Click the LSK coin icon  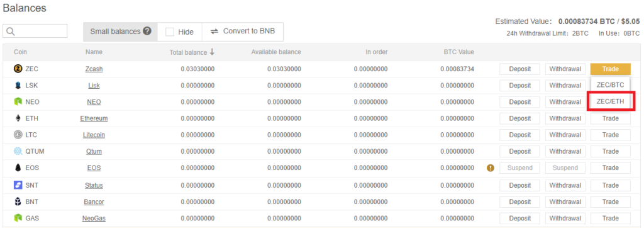(18, 86)
